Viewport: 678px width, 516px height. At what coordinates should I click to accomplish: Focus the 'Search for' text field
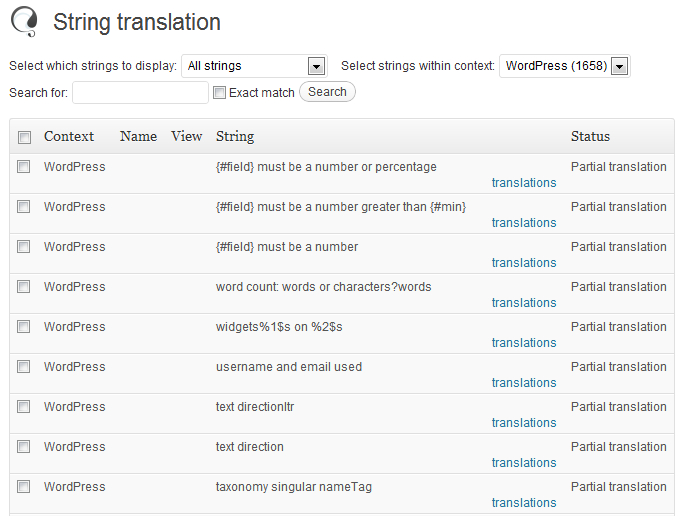click(140, 93)
